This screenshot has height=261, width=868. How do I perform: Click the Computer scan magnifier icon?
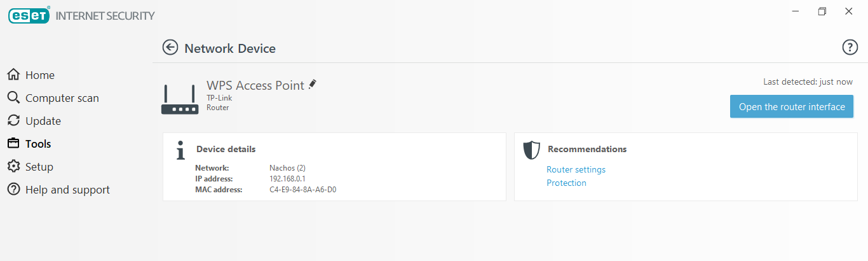tap(13, 98)
